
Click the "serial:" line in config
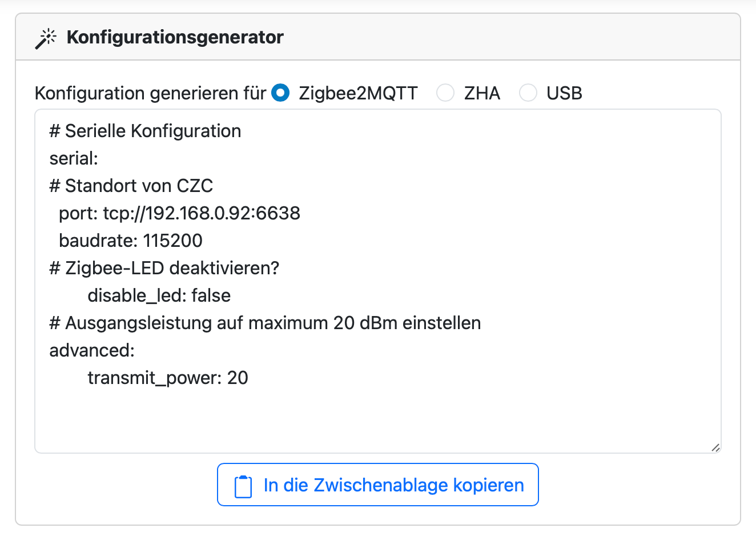(74, 158)
